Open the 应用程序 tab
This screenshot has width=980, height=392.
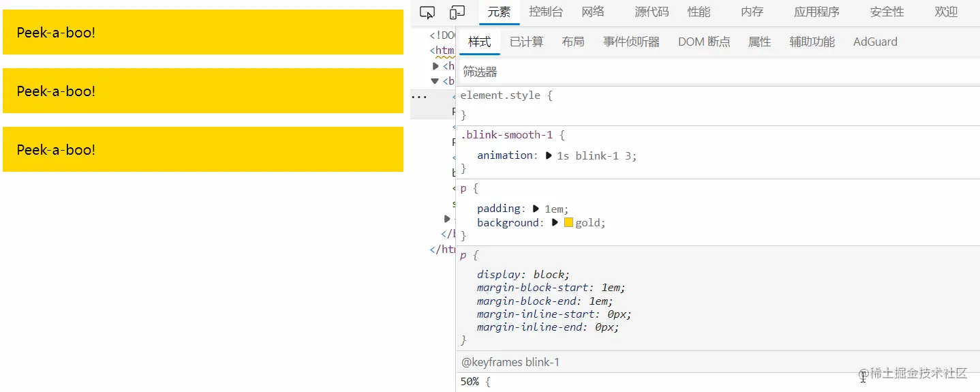(816, 12)
